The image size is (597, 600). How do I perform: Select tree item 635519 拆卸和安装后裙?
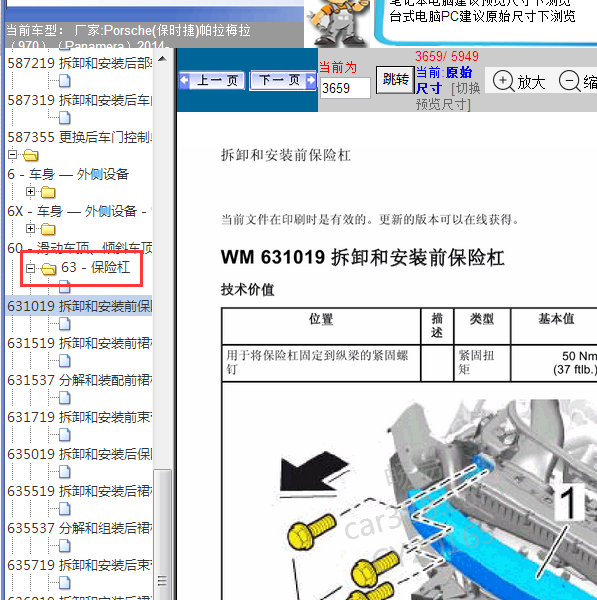[80, 491]
